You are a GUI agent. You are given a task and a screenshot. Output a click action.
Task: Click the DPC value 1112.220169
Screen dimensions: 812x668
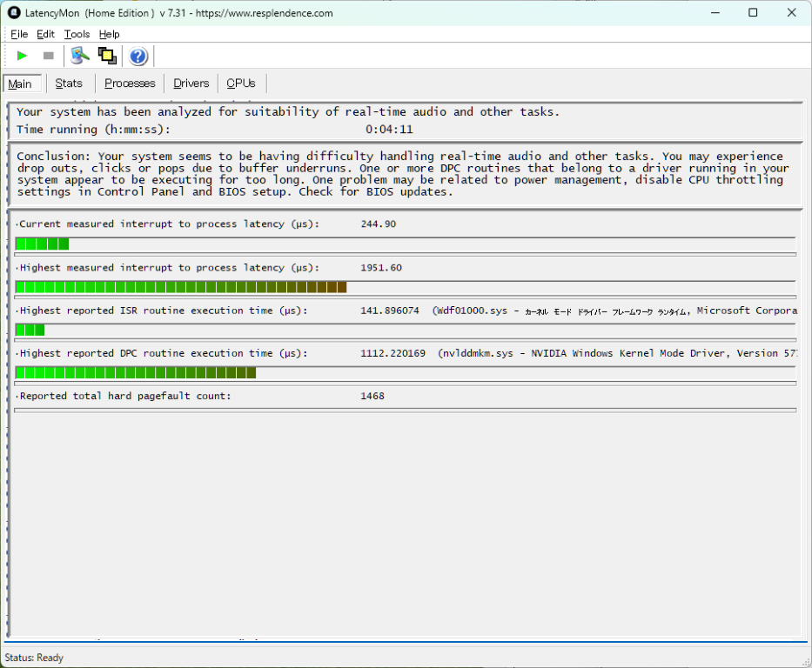coord(393,353)
